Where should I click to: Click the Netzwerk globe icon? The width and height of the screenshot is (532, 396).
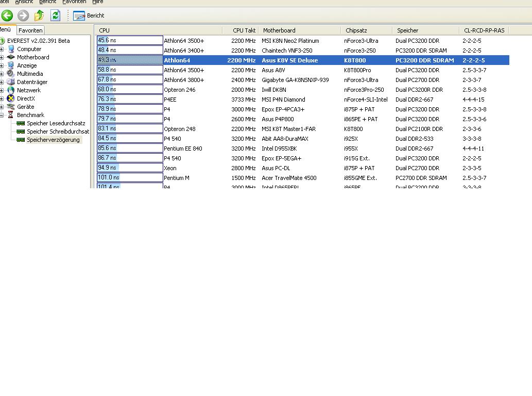pyautogui.click(x=11, y=90)
